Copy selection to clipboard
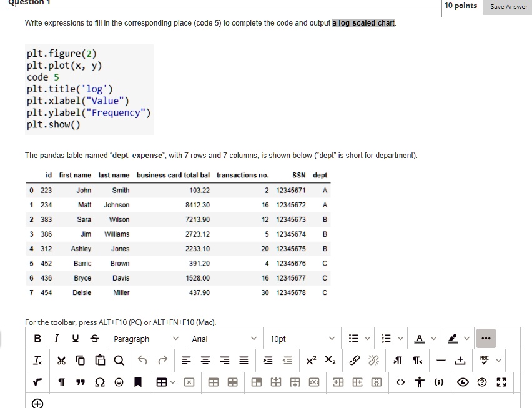 click(x=81, y=360)
